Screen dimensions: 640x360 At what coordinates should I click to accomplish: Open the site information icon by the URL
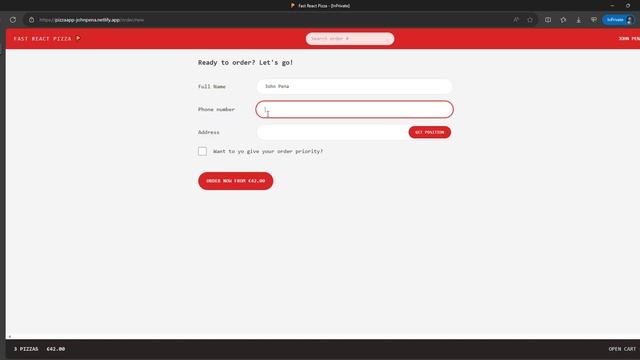pyautogui.click(x=31, y=20)
